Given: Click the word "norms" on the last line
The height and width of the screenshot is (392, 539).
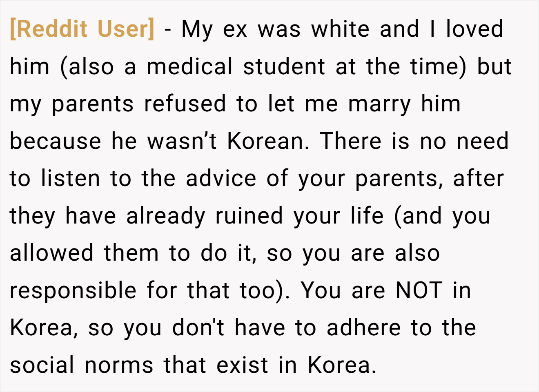Looking at the screenshot, I should pos(119,365).
